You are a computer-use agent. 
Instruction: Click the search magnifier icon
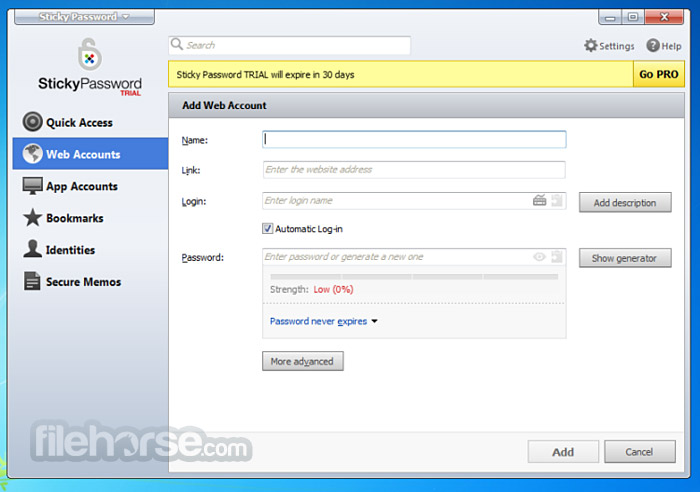(x=177, y=44)
